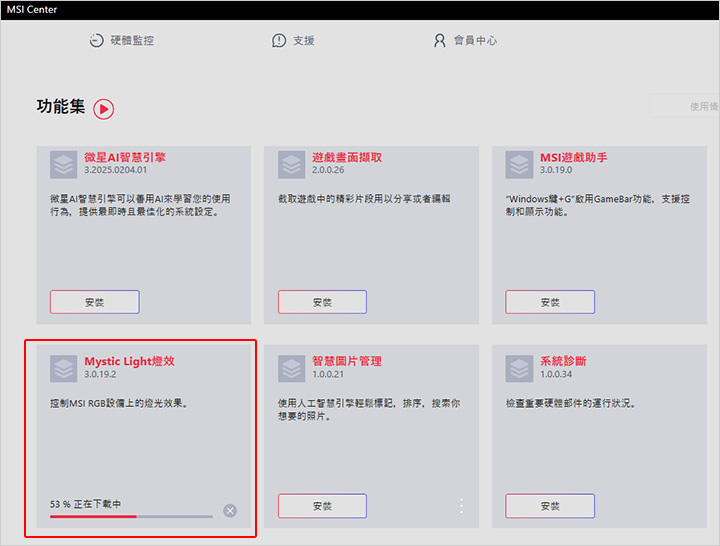Click the 截取遊戲中的精彩片段 description text
Screen dimensions: 720x546
point(364,199)
